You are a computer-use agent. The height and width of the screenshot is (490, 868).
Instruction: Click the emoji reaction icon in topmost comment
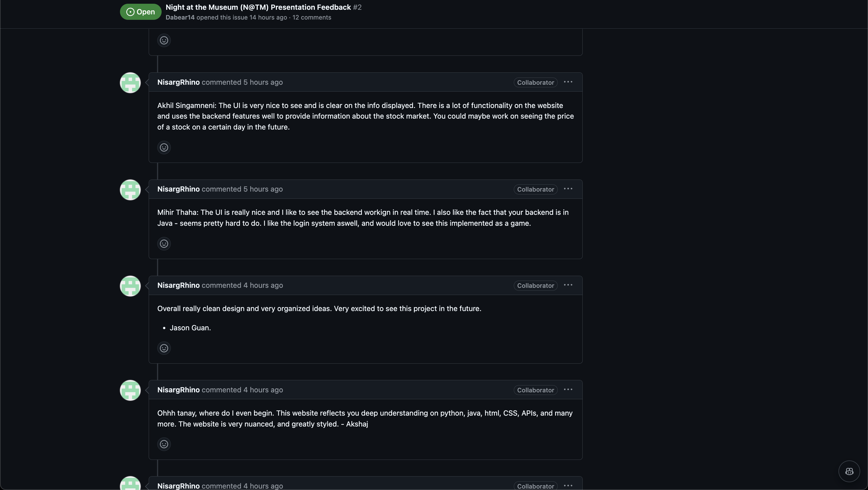(x=164, y=40)
